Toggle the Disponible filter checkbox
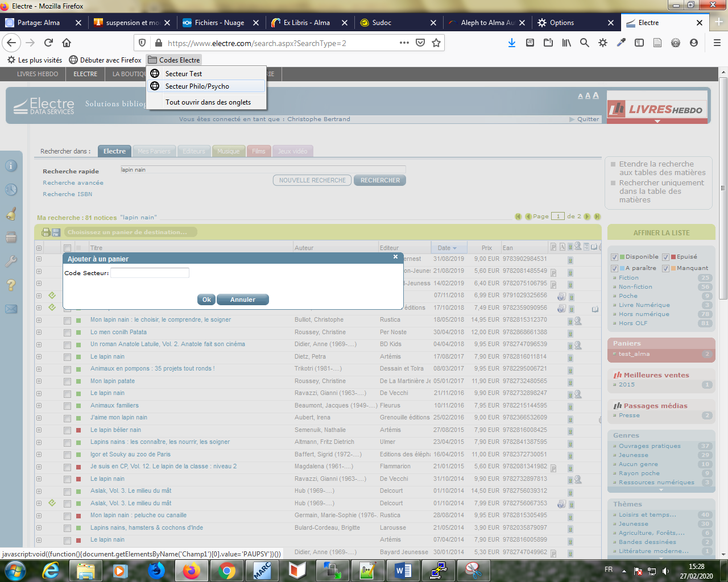The height and width of the screenshot is (582, 728). point(614,257)
